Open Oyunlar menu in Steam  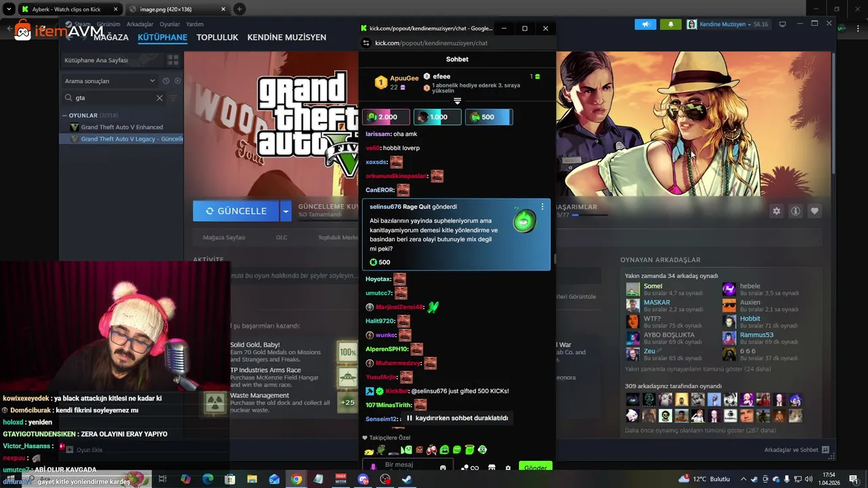point(170,24)
